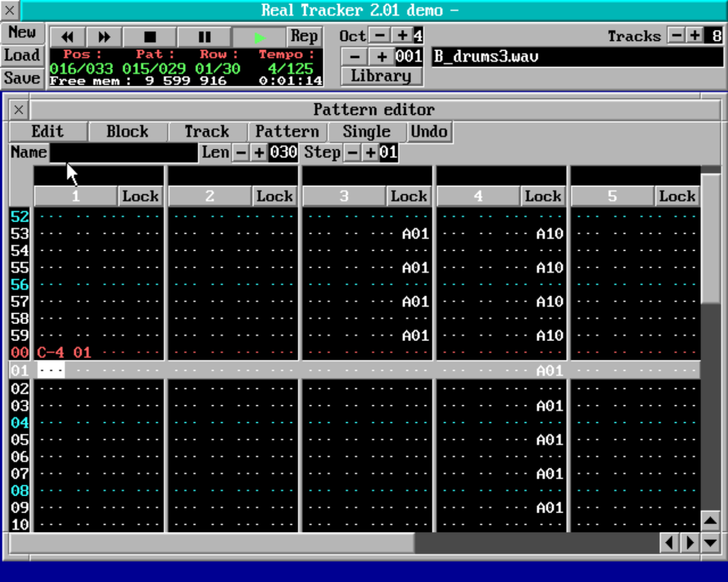This screenshot has height=582, width=728.
Task: Enable Lock for track 5
Action: click(677, 196)
